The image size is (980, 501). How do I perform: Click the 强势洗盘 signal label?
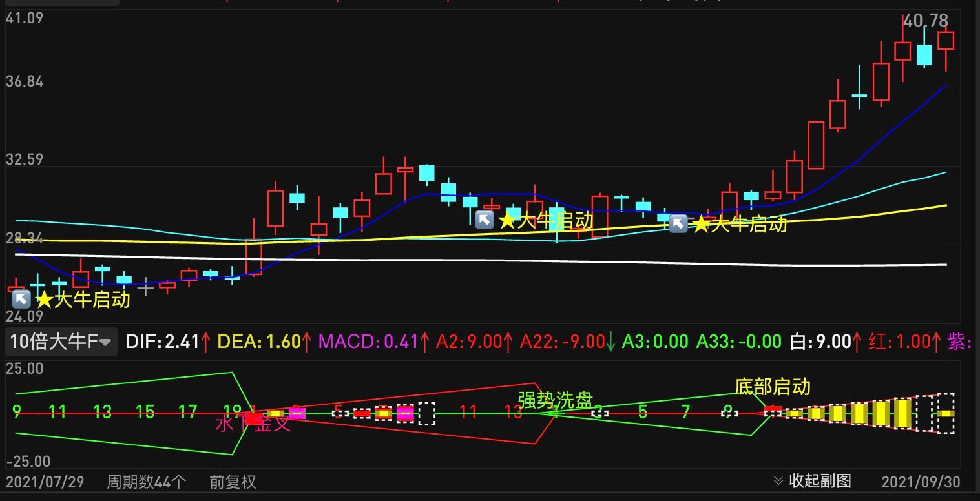pyautogui.click(x=555, y=400)
